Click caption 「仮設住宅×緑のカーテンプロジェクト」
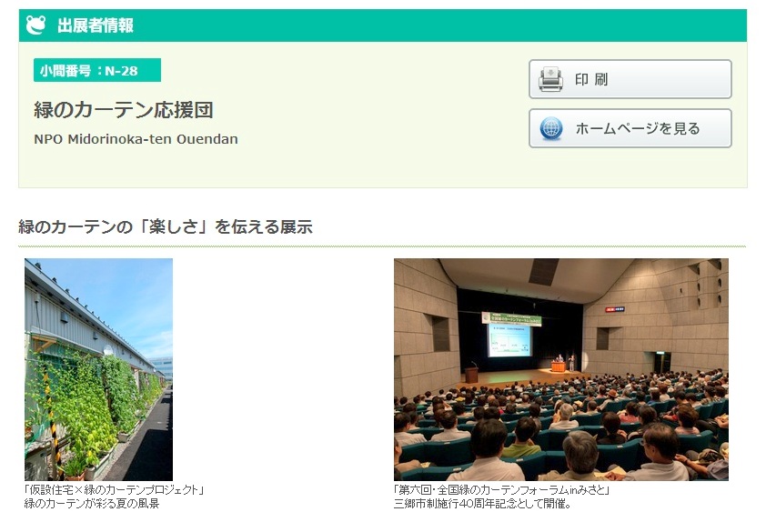Image resolution: width=766 pixels, height=532 pixels. point(114,490)
